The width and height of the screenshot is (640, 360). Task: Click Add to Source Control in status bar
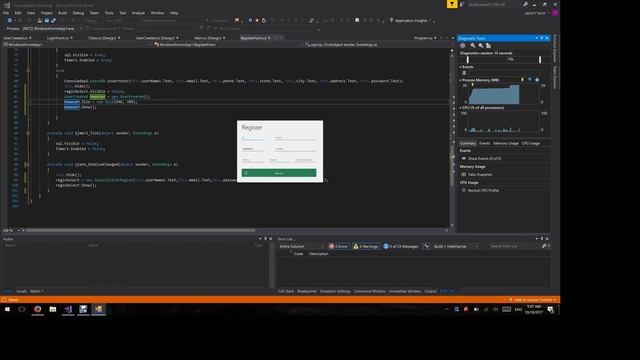click(x=533, y=300)
